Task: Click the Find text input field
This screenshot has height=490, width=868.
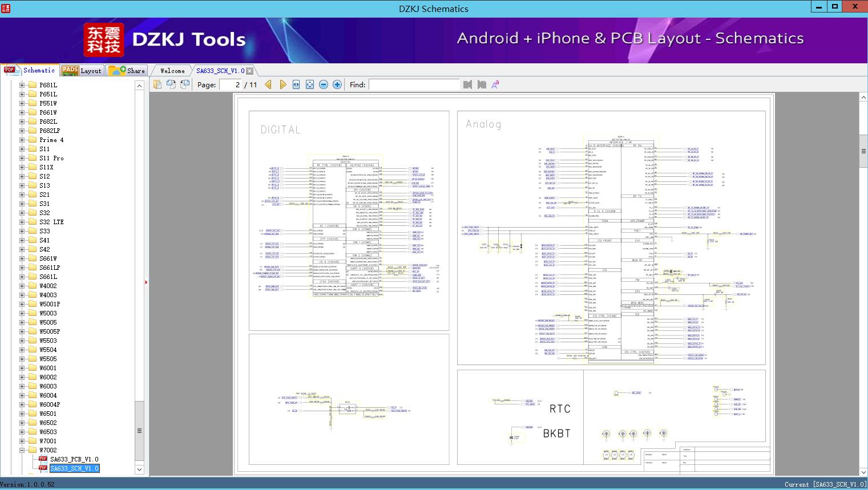Action: coord(414,84)
